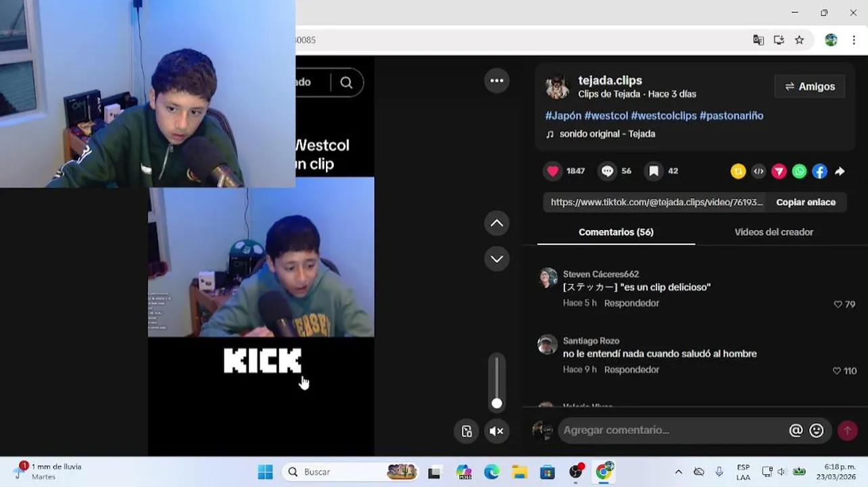Open the #Japón hashtag
Screen dimensions: 868x487
pyautogui.click(x=563, y=116)
